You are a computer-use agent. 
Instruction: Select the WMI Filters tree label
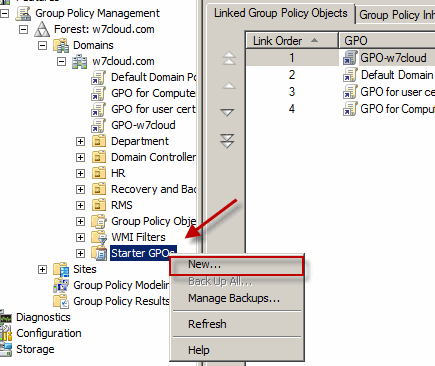(138, 237)
